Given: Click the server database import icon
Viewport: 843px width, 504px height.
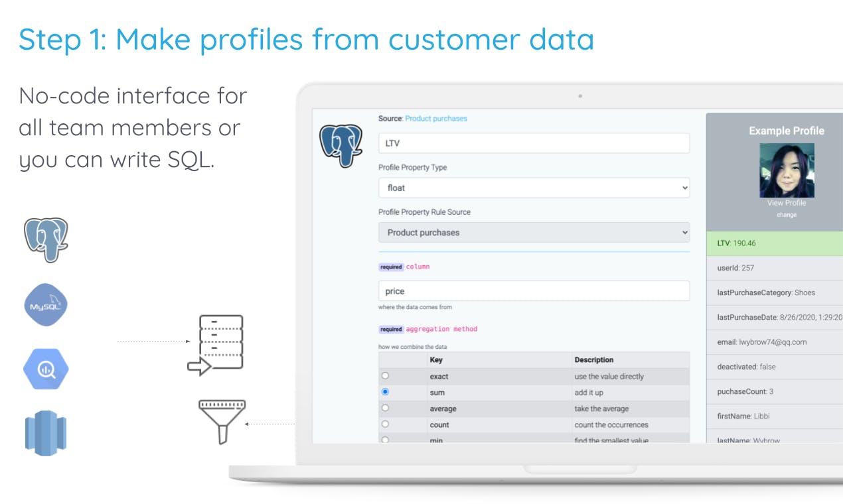Looking at the screenshot, I should (x=216, y=346).
